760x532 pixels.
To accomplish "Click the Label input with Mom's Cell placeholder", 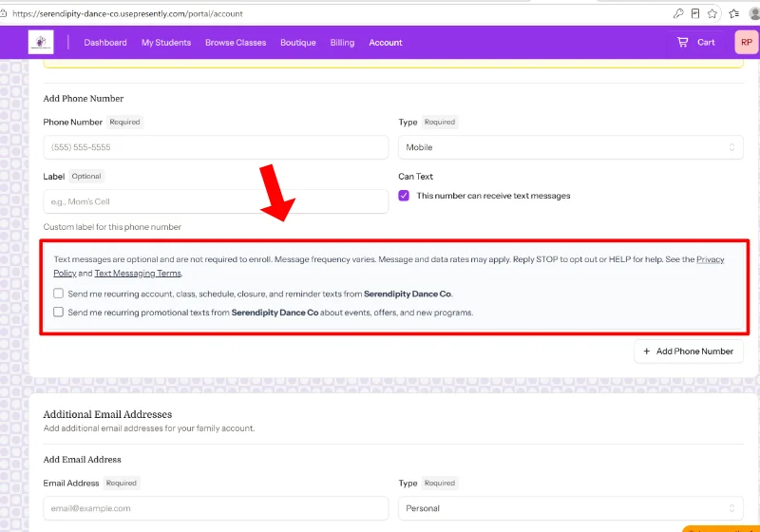I will coord(216,201).
